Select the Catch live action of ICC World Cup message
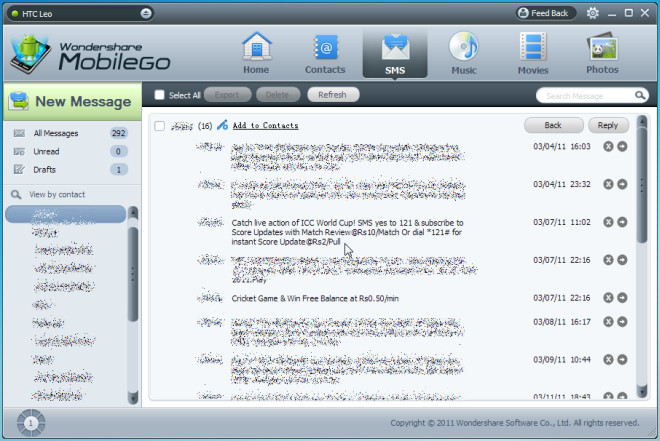Image resolution: width=660 pixels, height=441 pixels. (x=347, y=232)
